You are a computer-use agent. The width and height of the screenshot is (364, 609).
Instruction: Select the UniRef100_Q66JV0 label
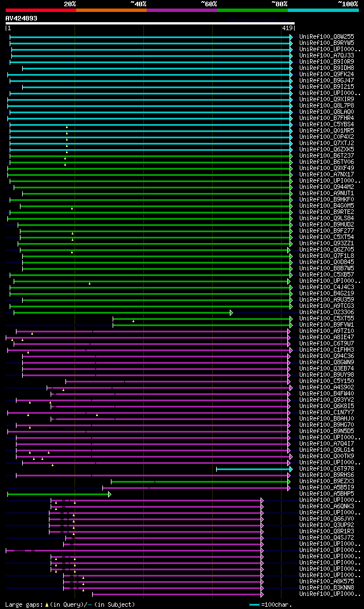click(326, 519)
